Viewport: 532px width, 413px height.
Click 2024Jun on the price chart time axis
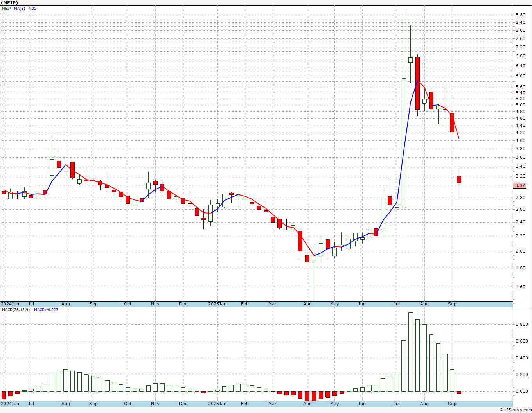(x=10, y=304)
